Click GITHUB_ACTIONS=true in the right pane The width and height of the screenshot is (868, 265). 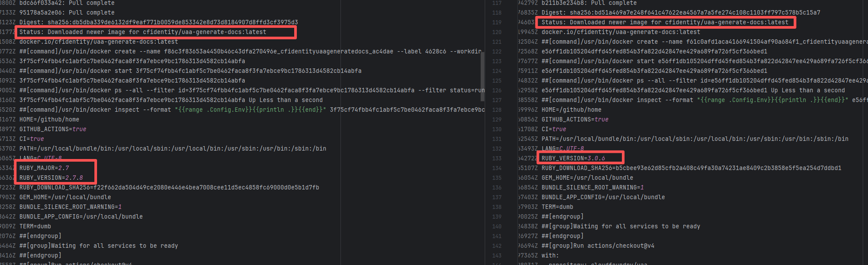pos(575,119)
